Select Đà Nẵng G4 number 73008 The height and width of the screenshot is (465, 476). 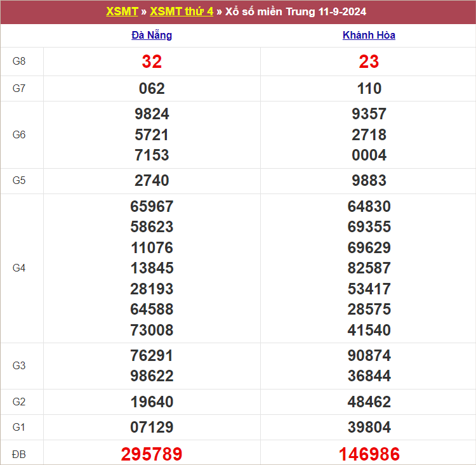[152, 331]
